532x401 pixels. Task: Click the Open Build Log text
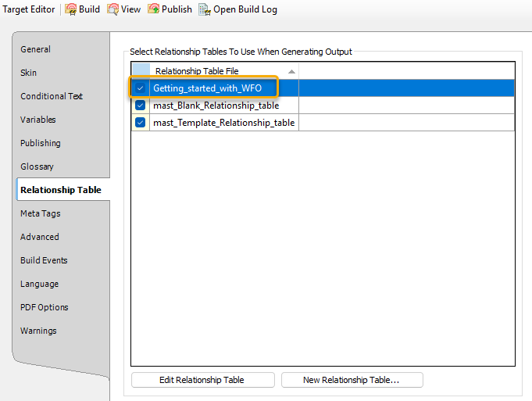click(x=245, y=9)
